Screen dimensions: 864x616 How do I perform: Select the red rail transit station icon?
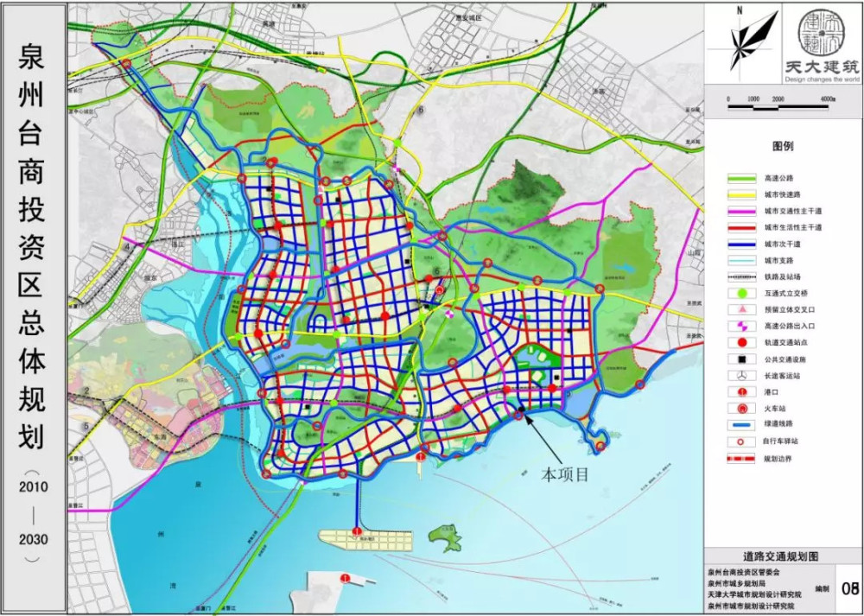(x=741, y=342)
